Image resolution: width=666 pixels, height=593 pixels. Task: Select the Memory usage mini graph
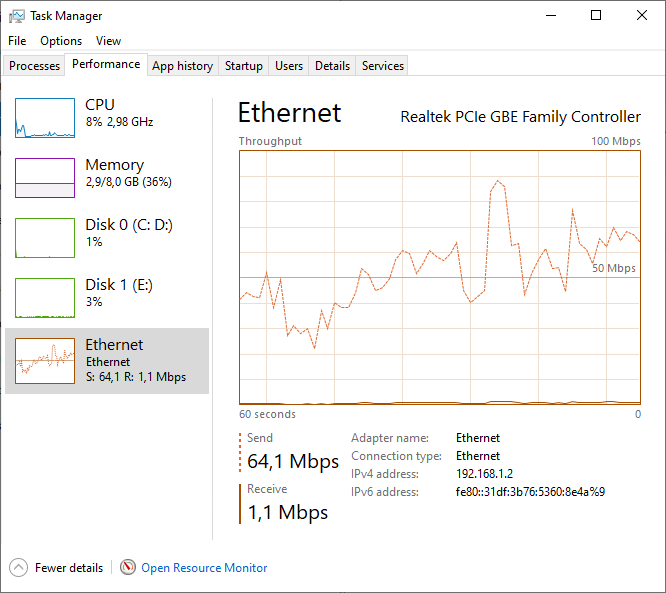pyautogui.click(x=45, y=178)
